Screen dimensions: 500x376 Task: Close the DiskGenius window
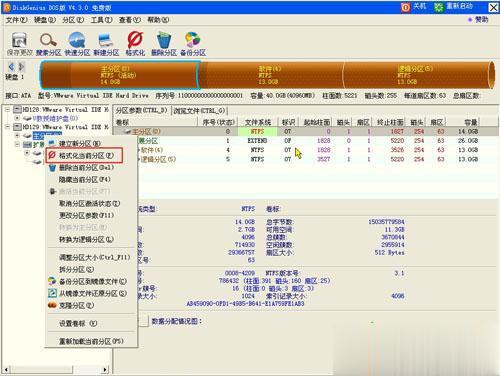tap(493, 7)
